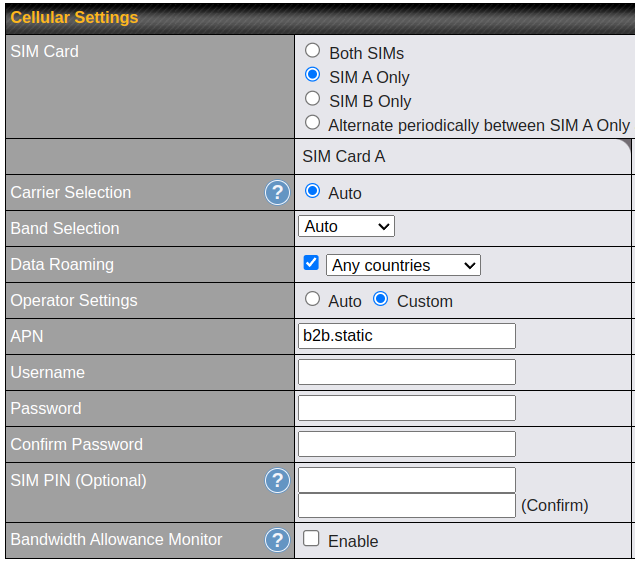Viewport: 635px width, 562px height.
Task: Set Operator Settings to Auto
Action: pyautogui.click(x=313, y=299)
